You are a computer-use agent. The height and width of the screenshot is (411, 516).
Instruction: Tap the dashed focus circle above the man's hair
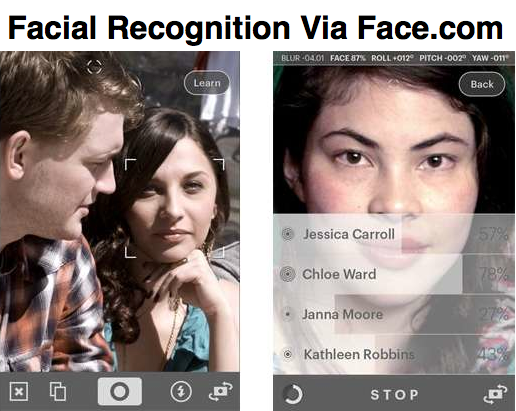[x=94, y=67]
